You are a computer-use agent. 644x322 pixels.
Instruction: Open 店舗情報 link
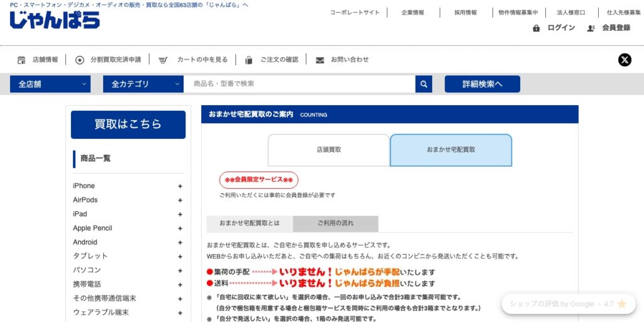point(45,60)
